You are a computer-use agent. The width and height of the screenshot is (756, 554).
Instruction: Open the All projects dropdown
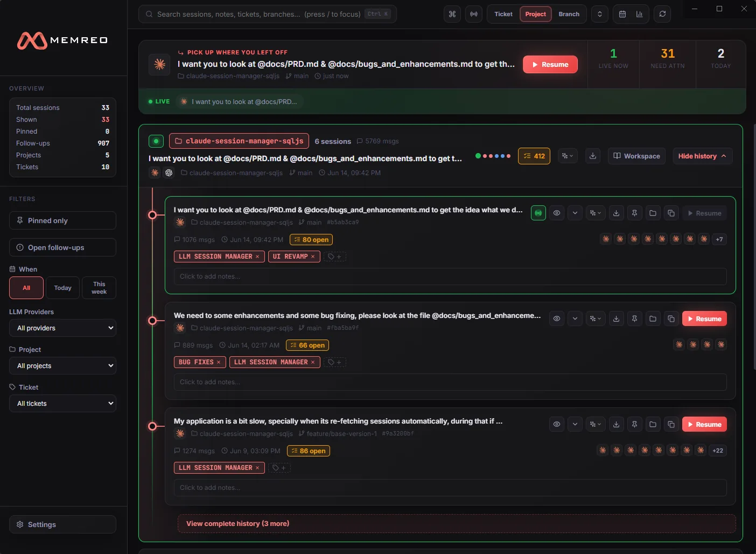[x=62, y=365]
